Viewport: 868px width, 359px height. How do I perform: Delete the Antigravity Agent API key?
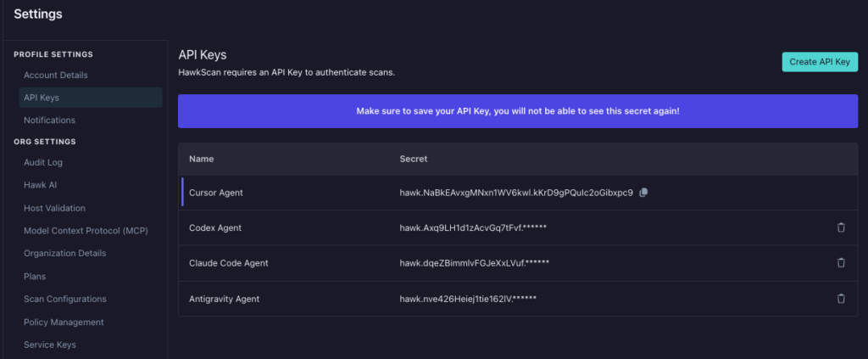[x=841, y=299]
